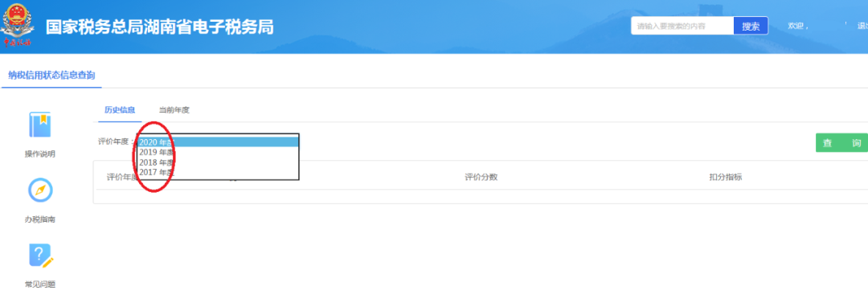868x291 pixels.
Task: Click the 评价分数 column header
Action: (481, 177)
